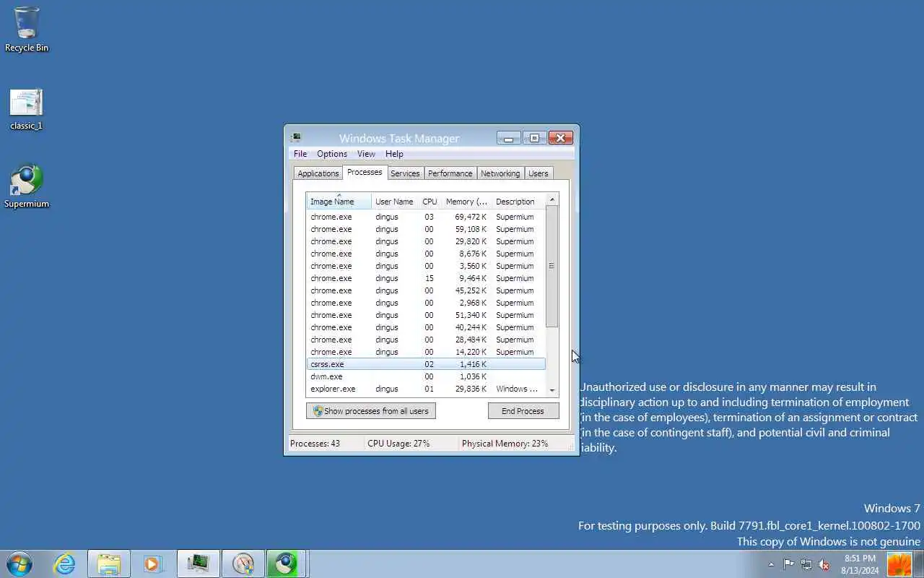Maximize the Task Manager window

tap(534, 138)
